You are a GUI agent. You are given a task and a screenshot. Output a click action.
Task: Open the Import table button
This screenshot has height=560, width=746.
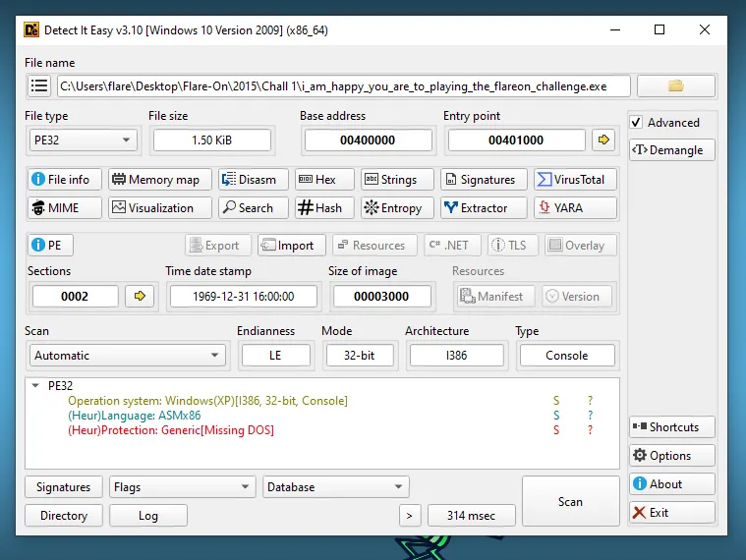click(288, 246)
